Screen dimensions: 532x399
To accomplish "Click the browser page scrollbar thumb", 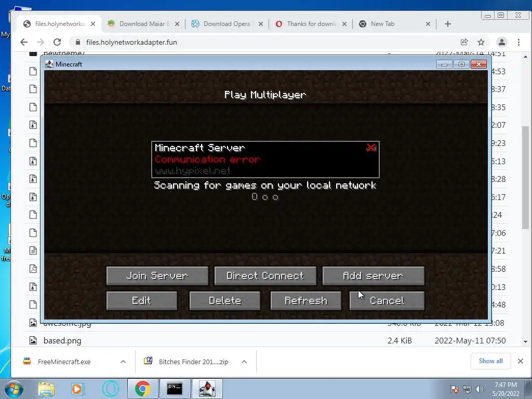I will [x=526, y=177].
